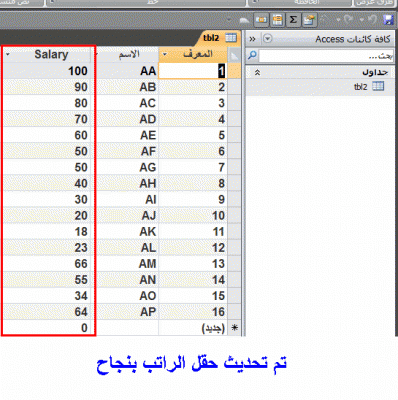Click the name cell AC
Screen dimensions: 398x400
[x=126, y=103]
